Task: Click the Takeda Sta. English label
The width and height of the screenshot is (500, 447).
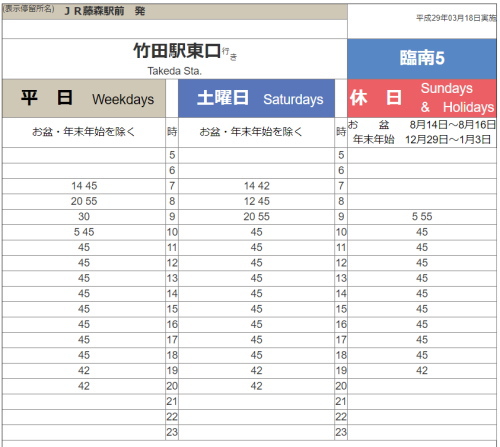Action: click(175, 71)
